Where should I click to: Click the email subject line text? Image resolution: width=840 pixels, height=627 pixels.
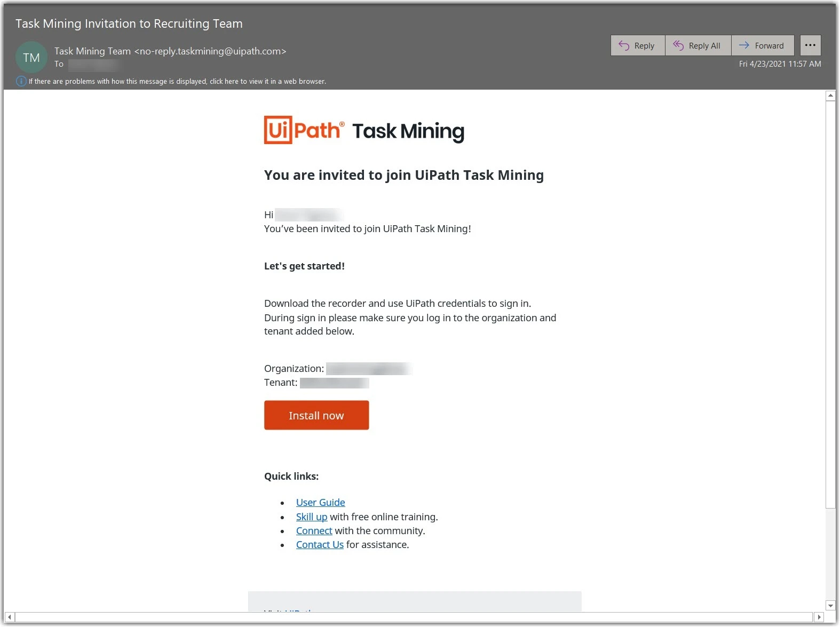pos(129,23)
